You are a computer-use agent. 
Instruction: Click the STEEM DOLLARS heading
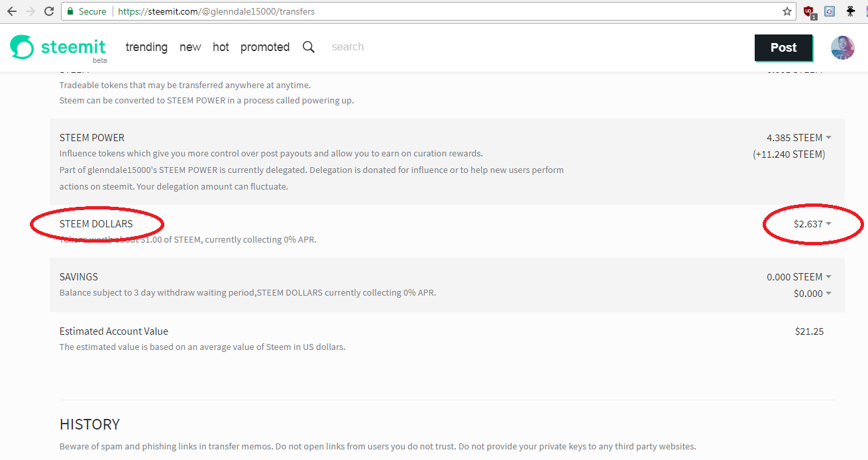pos(96,224)
